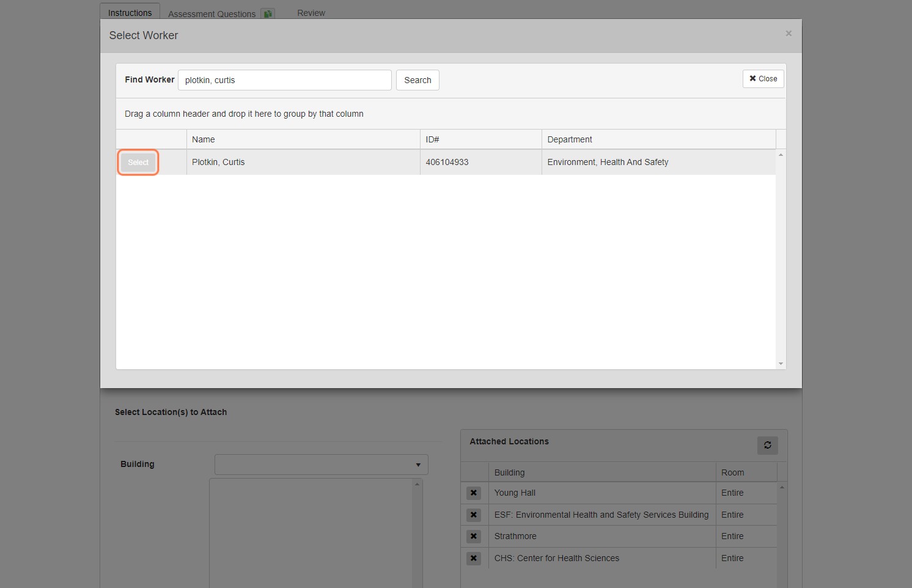Click the worker grid scrollbar down arrow

(781, 364)
